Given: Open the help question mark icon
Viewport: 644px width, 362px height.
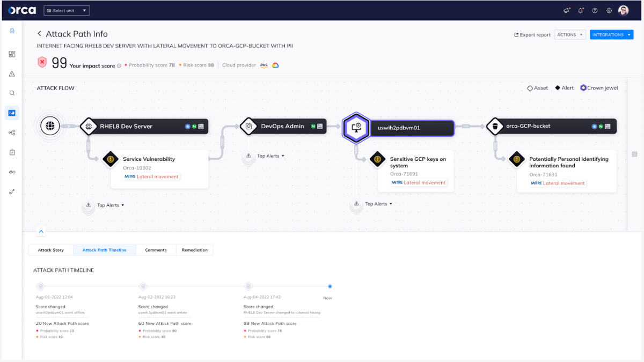Looking at the screenshot, I should point(595,10).
